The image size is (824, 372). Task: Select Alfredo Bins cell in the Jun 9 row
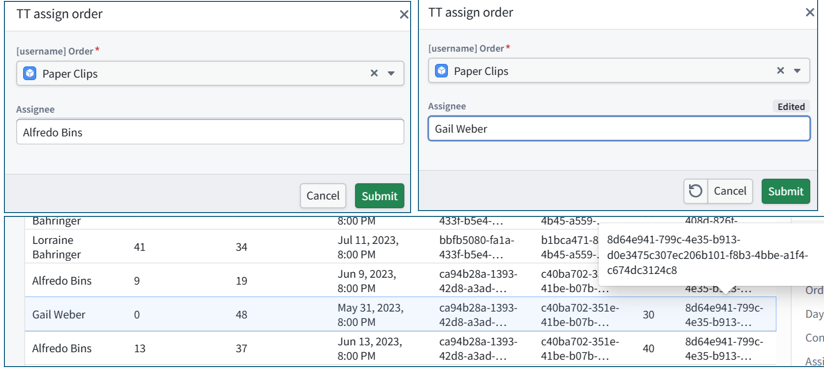(61, 281)
